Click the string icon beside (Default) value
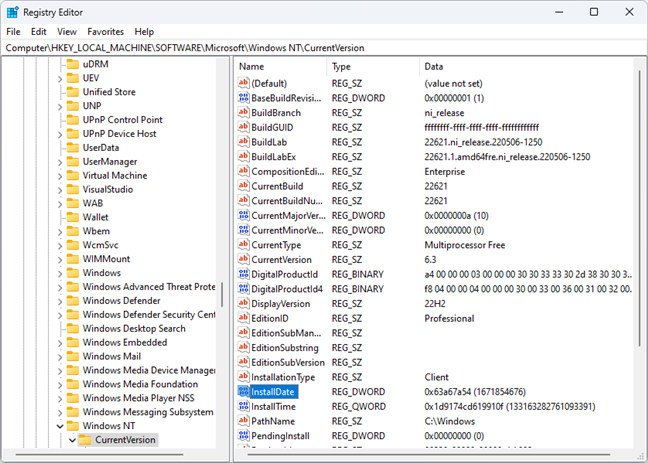The height and width of the screenshot is (463, 648). [x=243, y=83]
